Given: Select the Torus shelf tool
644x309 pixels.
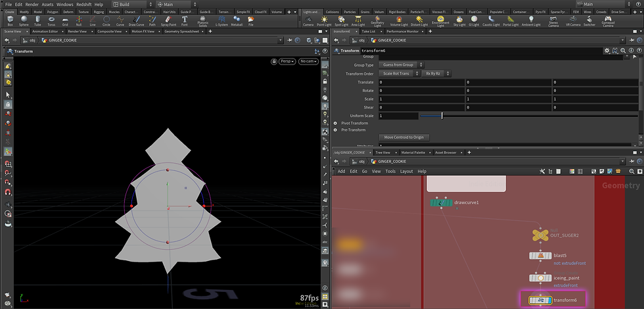Looking at the screenshot, I should [51, 21].
